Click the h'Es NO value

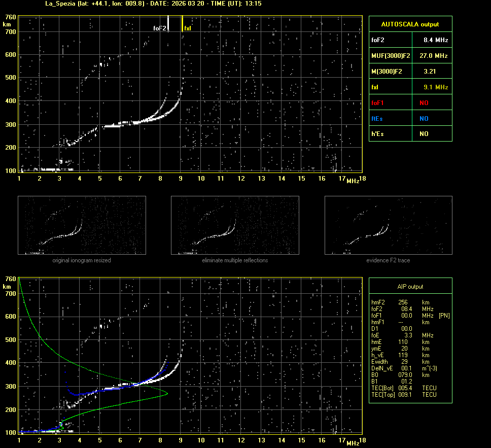point(424,134)
